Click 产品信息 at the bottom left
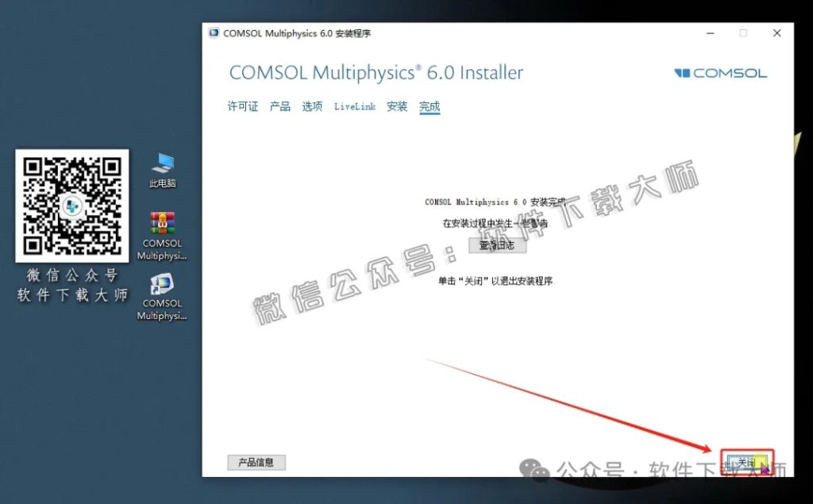Viewport: 813px width, 504px height. coord(256,462)
